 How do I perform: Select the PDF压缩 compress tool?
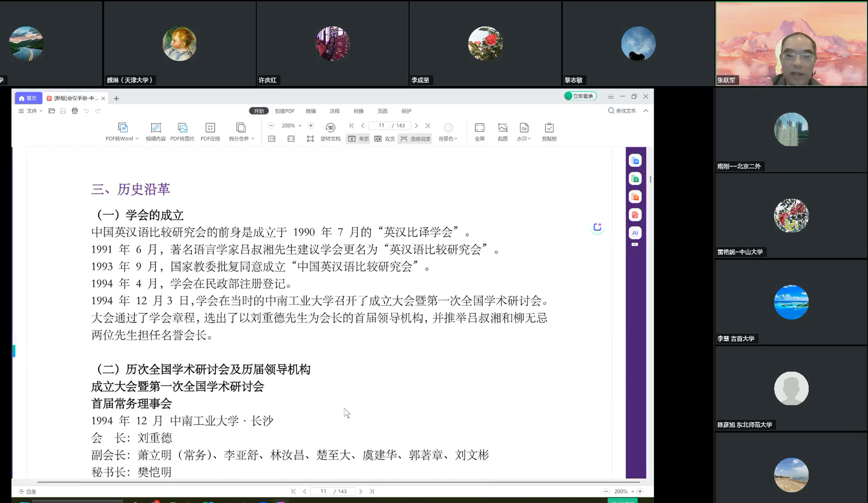[210, 128]
